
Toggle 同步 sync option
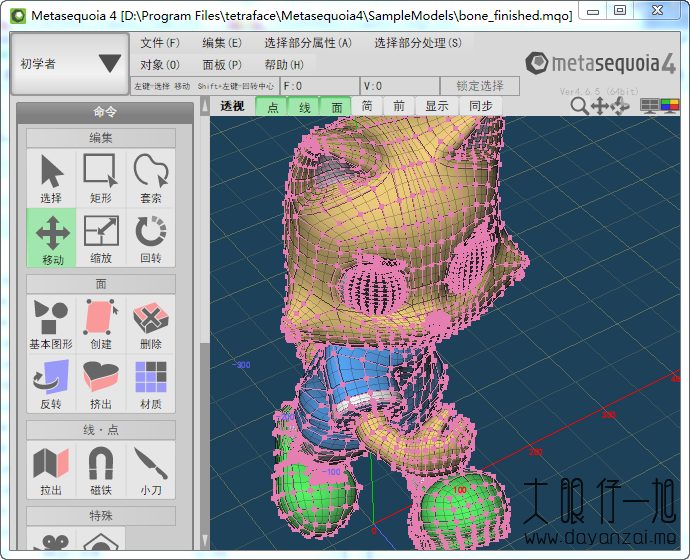point(481,106)
